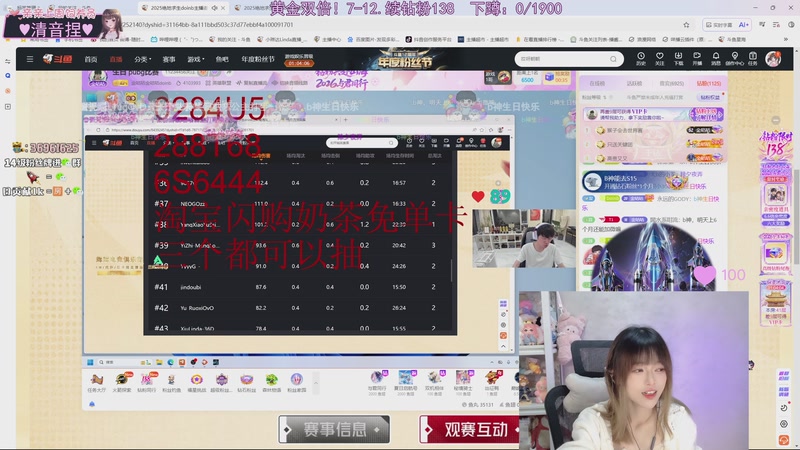Click the search magnifier icon
Screen dimensions: 800x450
point(613,59)
